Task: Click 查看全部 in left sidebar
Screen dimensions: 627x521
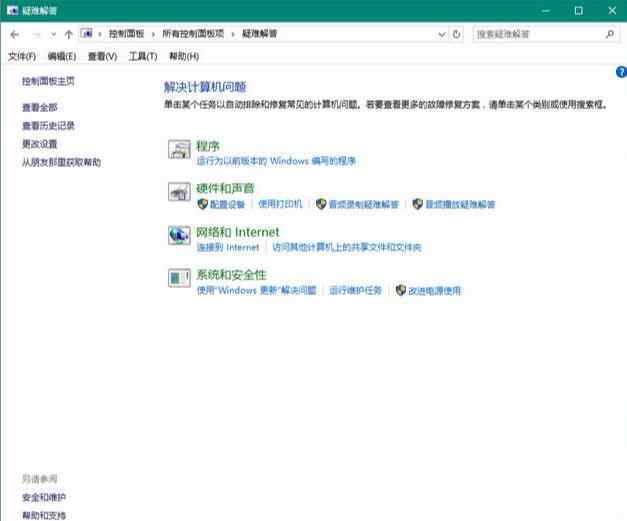Action: pyautogui.click(x=40, y=108)
